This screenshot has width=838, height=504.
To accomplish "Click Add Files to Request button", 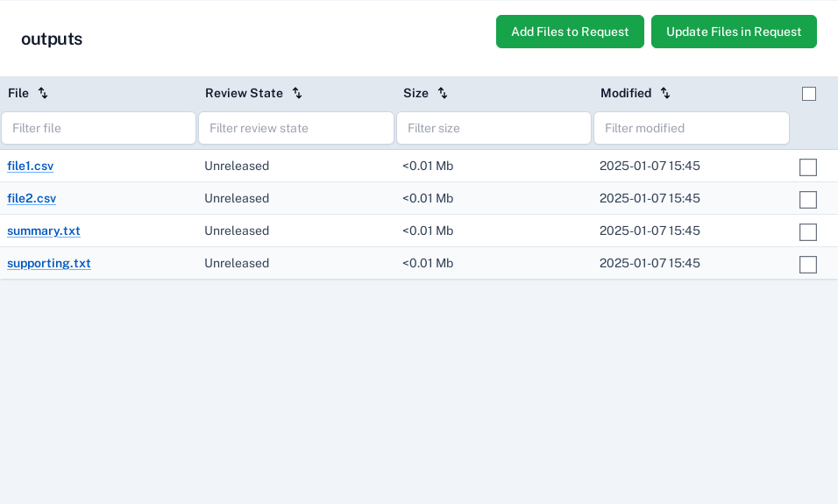I will (x=570, y=32).
